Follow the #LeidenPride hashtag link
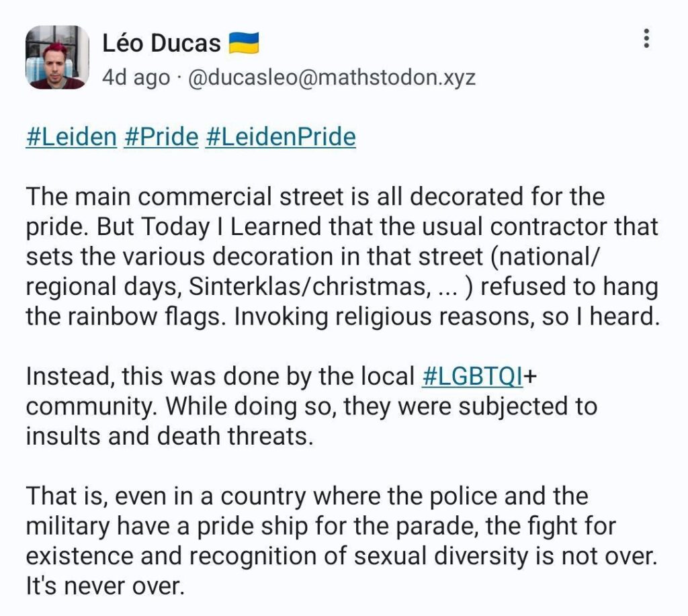 point(281,136)
